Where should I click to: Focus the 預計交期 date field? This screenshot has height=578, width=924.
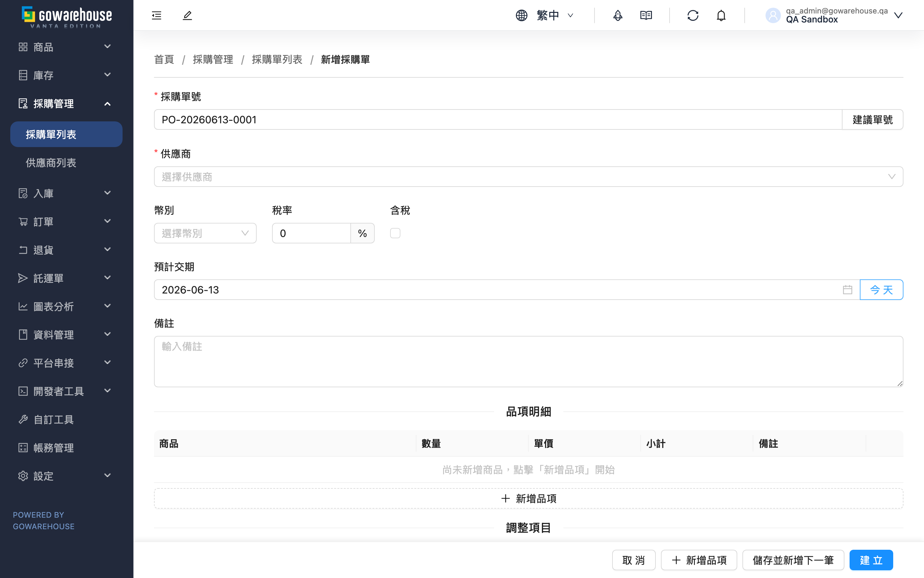[507, 290]
